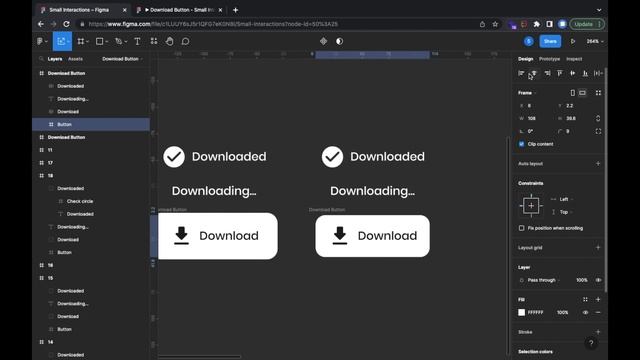Switch to the Assets tab

point(75,59)
